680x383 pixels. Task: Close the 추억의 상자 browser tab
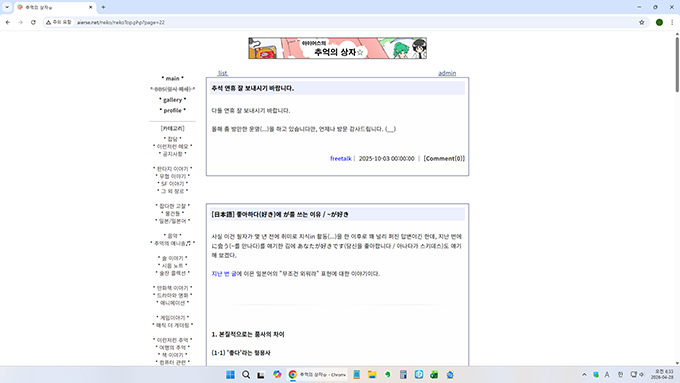point(91,7)
